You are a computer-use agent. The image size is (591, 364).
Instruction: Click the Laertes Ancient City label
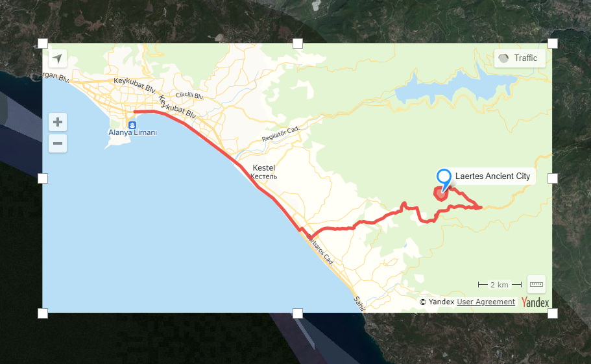[492, 176]
